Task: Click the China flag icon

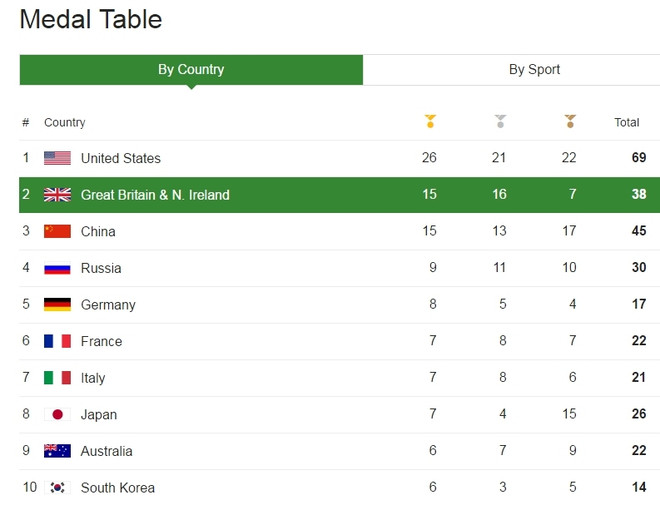Action: coord(57,231)
